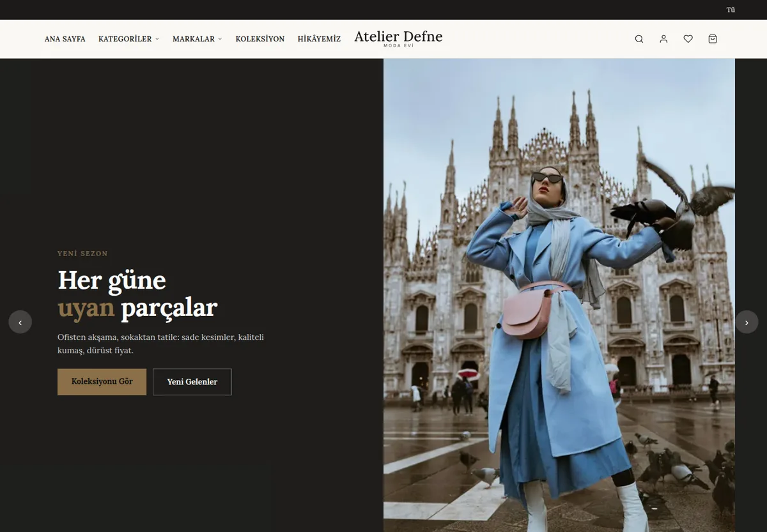Image resolution: width=767 pixels, height=532 pixels.
Task: Open the HİKÂYEMİZ page
Action: click(x=319, y=39)
